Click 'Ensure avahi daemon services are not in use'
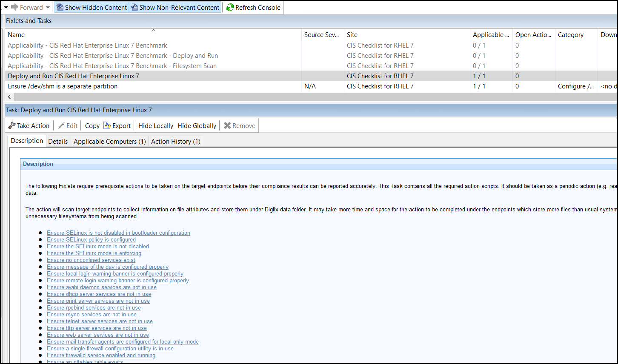Image resolution: width=618 pixels, height=364 pixels. click(102, 287)
